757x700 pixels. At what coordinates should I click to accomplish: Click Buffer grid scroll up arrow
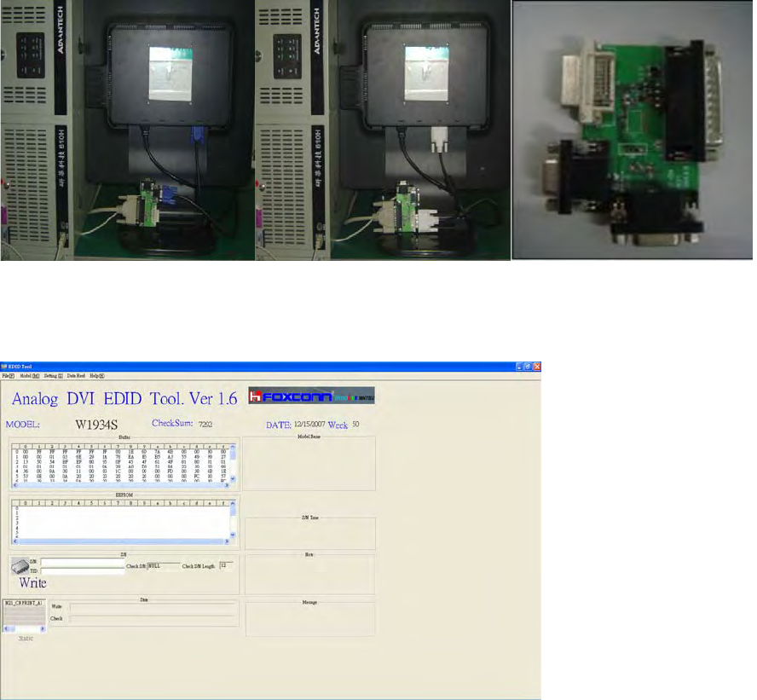point(234,448)
